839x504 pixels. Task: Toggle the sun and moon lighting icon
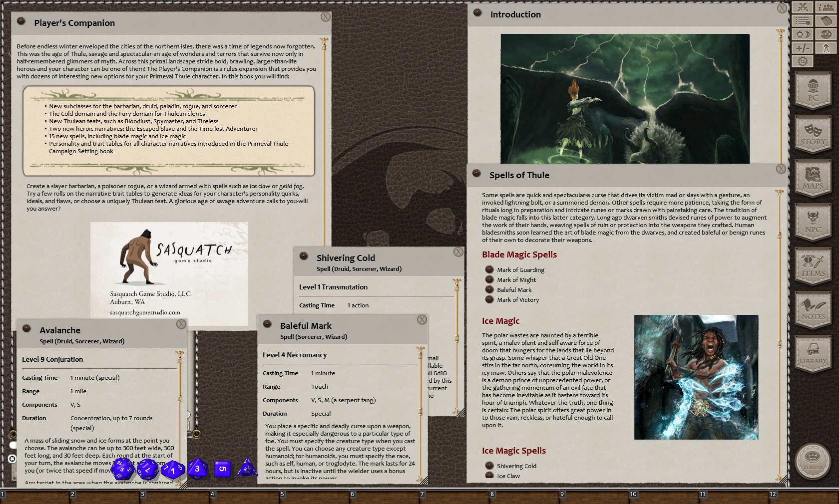tap(803, 34)
